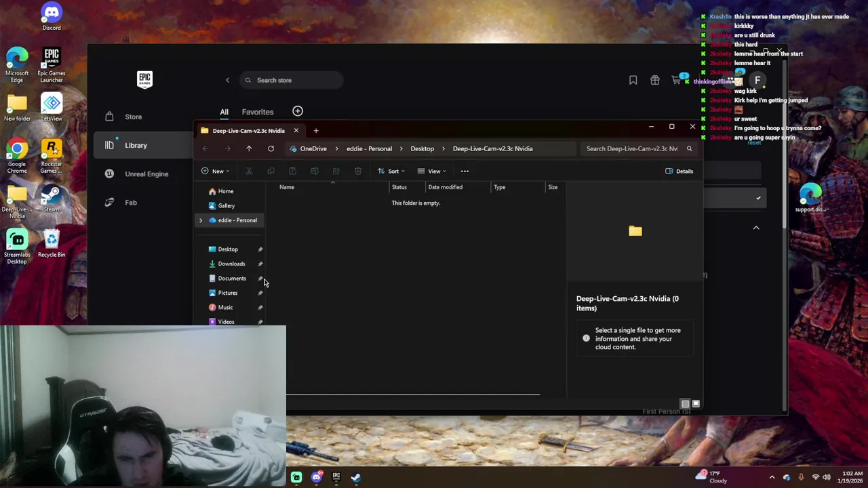Open the View dropdown
This screenshot has height=488, width=868.
(432, 171)
